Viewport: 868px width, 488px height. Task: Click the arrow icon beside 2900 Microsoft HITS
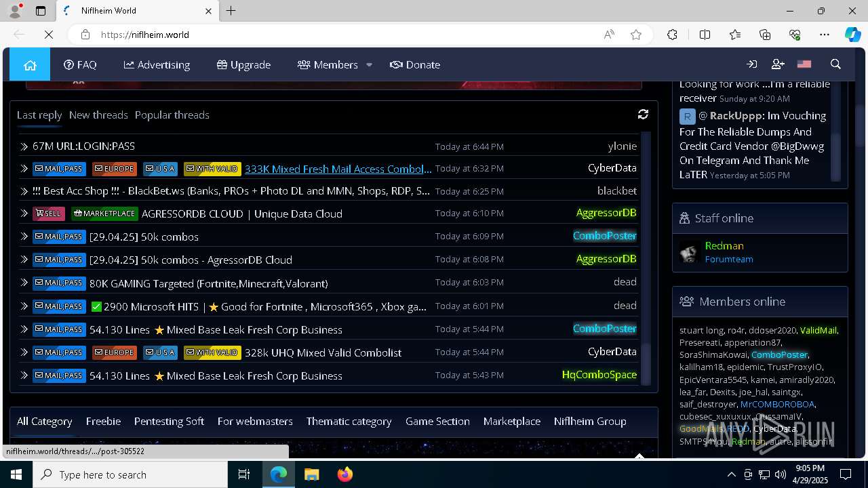24,306
